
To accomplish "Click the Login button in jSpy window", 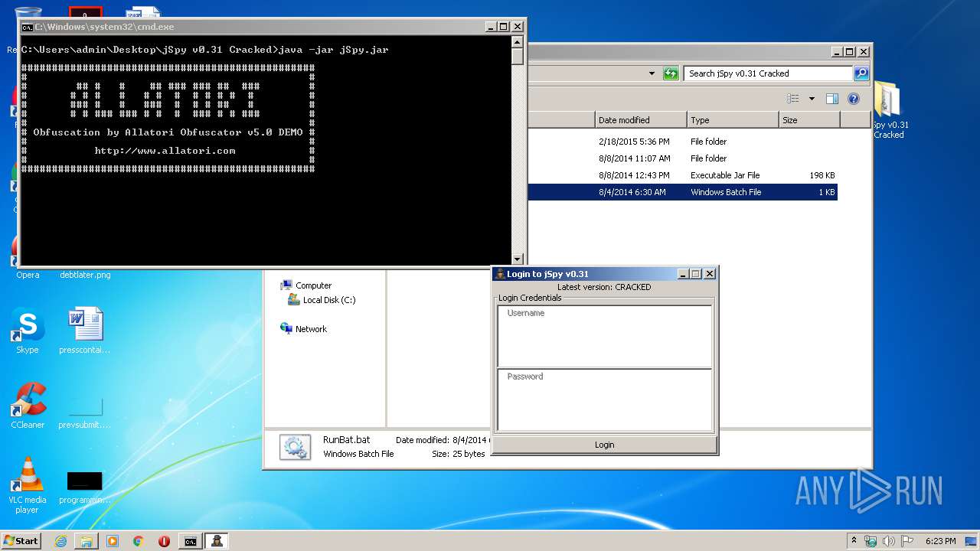I will pos(605,445).
